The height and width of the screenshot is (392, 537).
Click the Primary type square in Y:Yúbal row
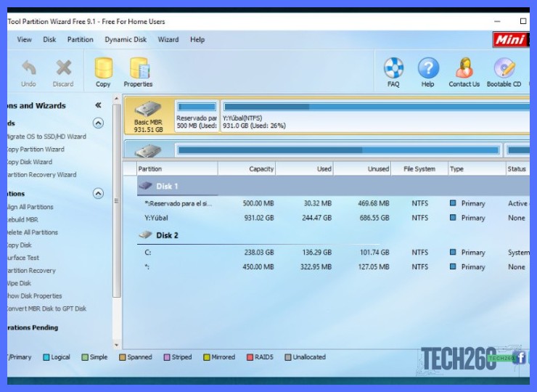coord(453,217)
